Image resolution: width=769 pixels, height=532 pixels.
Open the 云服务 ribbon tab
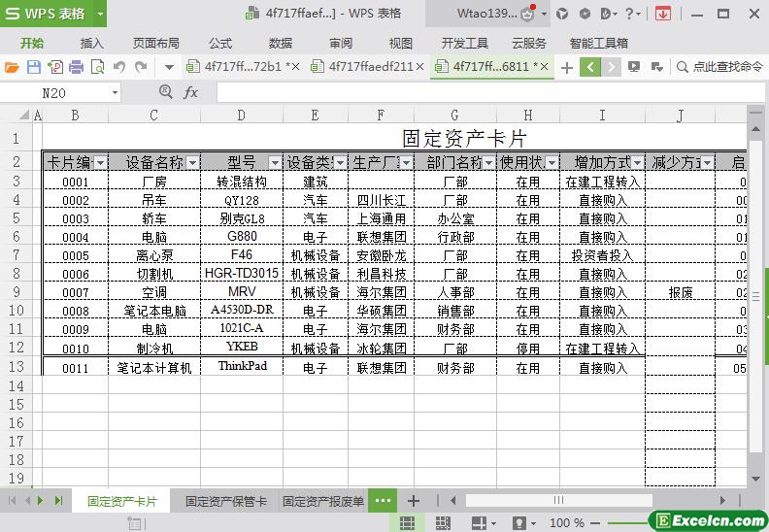(x=528, y=43)
